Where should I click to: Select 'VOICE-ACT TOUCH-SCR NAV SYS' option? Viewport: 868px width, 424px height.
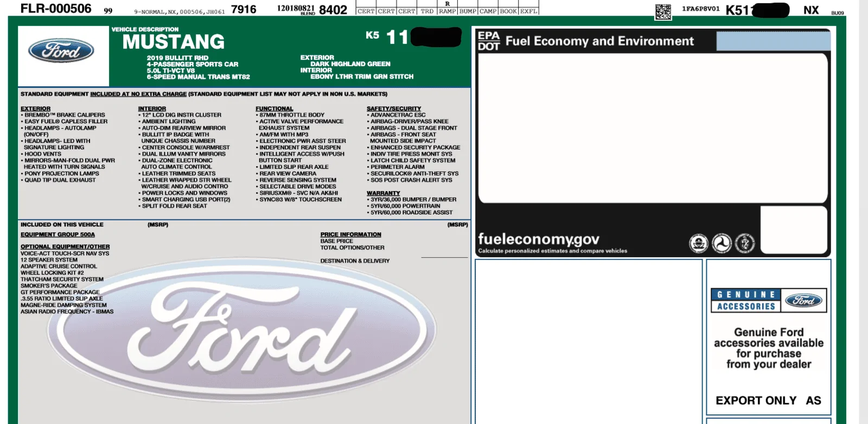(x=65, y=254)
